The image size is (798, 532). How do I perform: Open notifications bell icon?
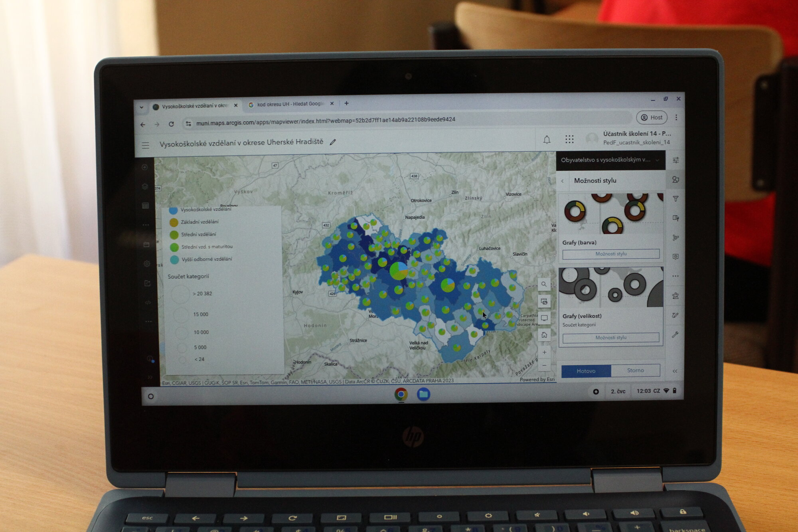tap(547, 139)
